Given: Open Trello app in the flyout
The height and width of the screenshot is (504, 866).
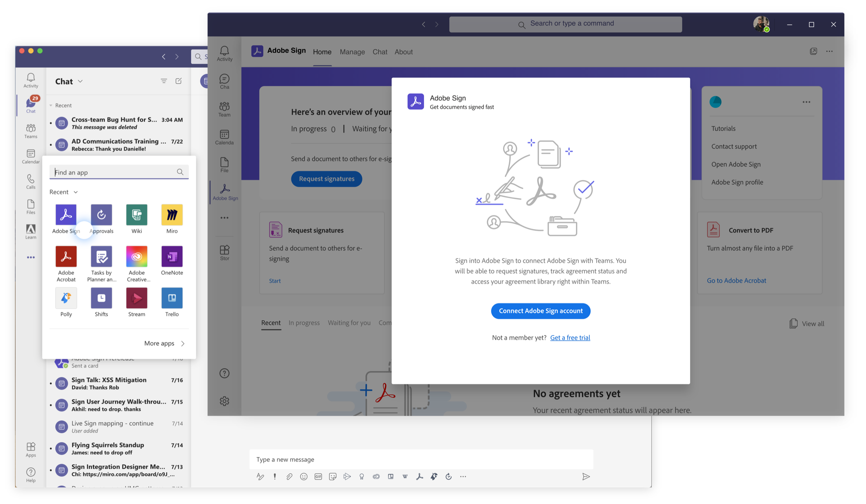Looking at the screenshot, I should coord(172,302).
